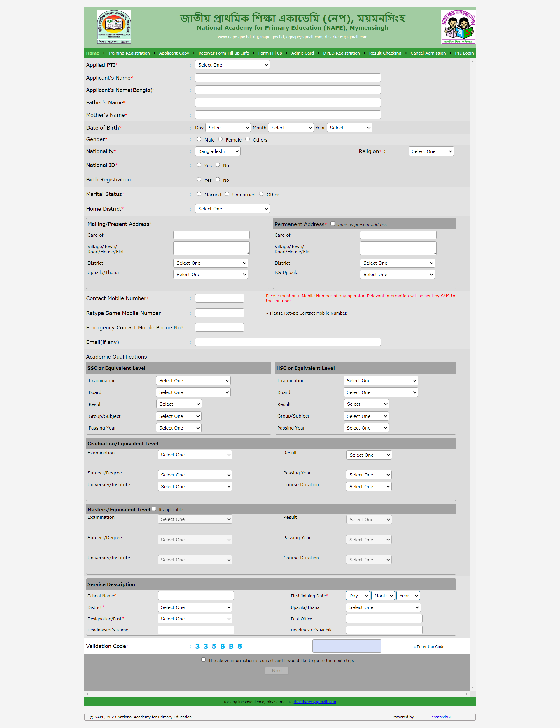The height and width of the screenshot is (728, 560).
Task: Check same as present address box
Action: click(332, 224)
